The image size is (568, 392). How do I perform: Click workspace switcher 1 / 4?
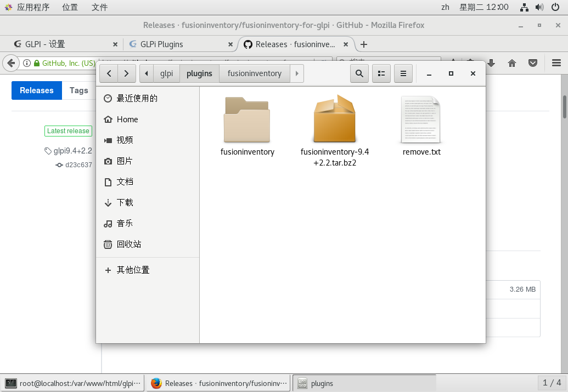click(552, 383)
